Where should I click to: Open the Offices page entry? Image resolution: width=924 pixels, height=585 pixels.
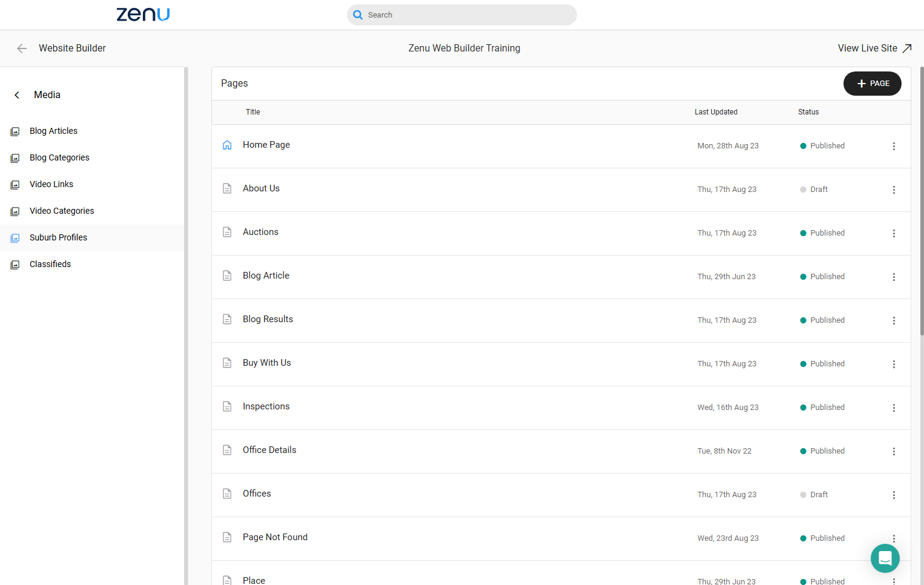[x=257, y=494]
